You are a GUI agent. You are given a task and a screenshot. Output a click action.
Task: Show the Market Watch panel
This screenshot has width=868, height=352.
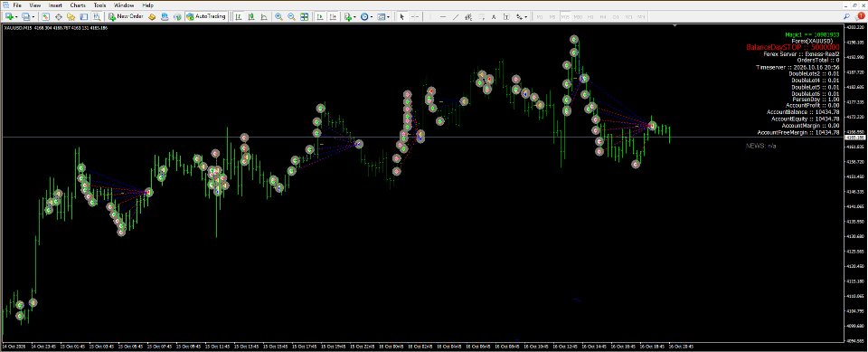pyautogui.click(x=45, y=16)
